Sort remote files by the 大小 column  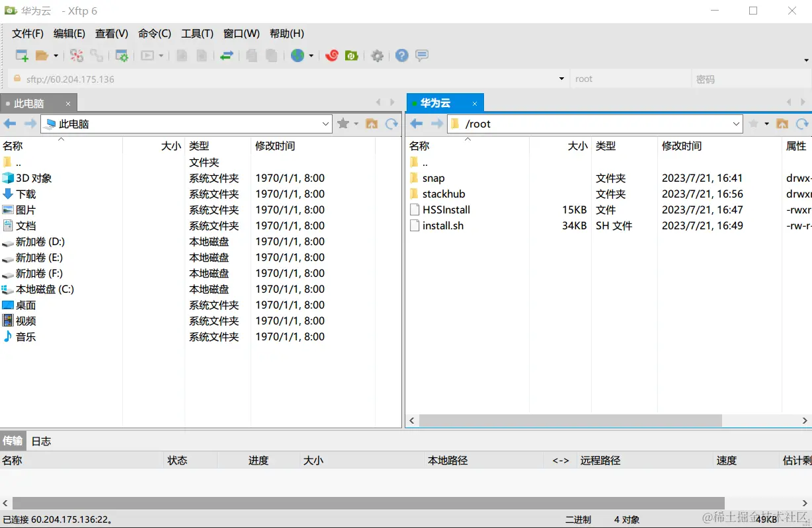coord(577,146)
